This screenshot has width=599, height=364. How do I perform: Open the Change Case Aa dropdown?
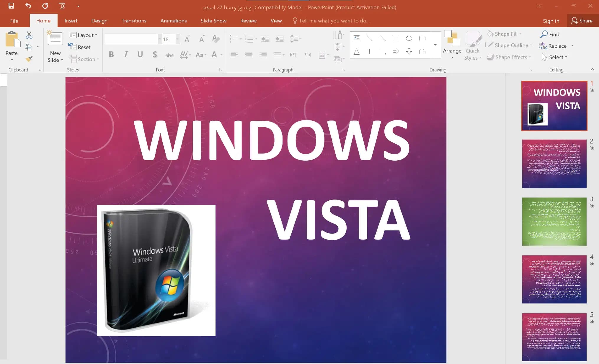click(201, 55)
